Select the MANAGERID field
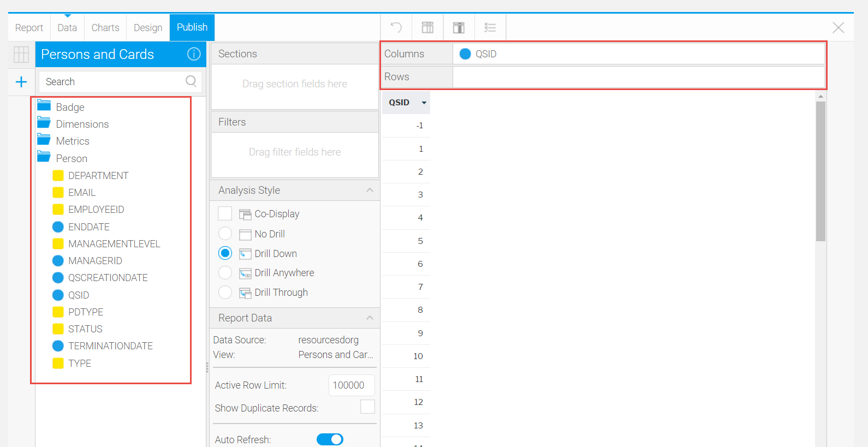Viewport: 868px width, 447px height. [x=87, y=260]
